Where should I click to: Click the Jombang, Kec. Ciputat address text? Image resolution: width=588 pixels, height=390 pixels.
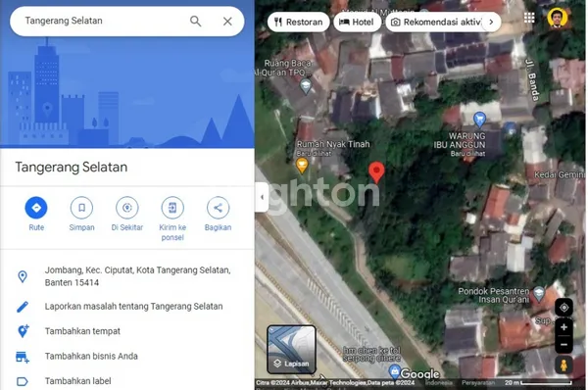137,276
